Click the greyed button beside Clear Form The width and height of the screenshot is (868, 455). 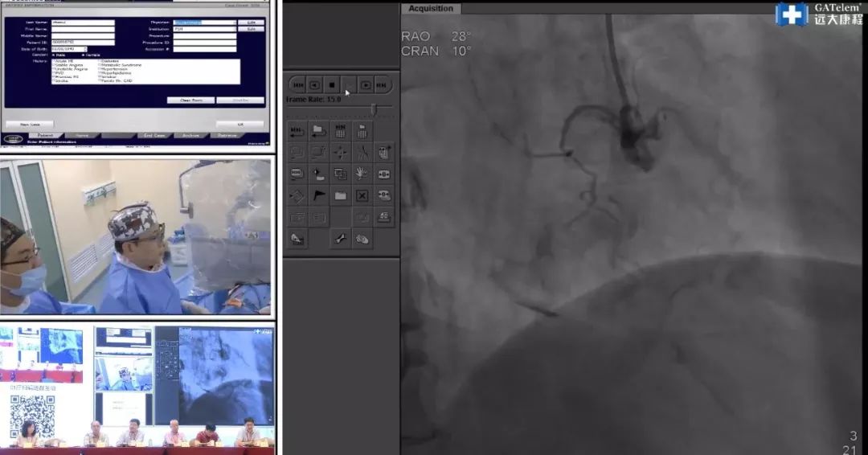point(241,100)
